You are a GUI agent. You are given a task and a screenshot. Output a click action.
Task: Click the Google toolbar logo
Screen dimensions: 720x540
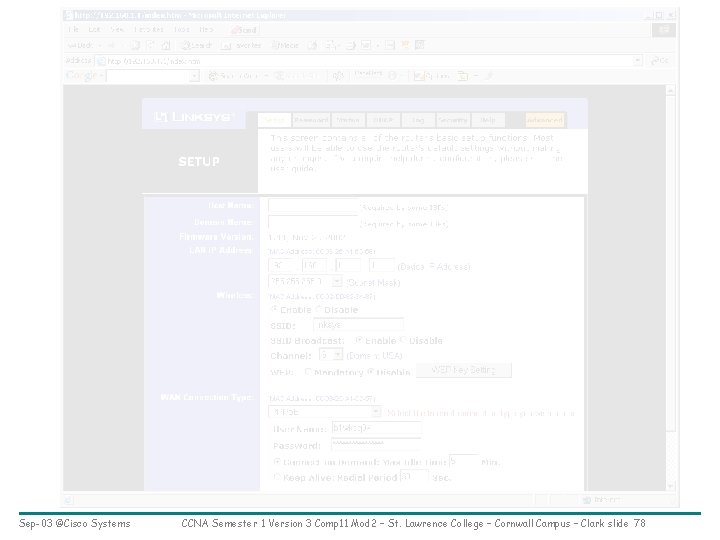[x=82, y=75]
